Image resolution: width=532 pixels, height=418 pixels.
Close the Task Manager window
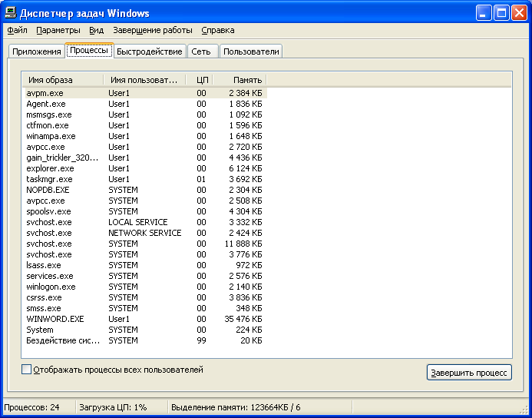click(x=519, y=13)
